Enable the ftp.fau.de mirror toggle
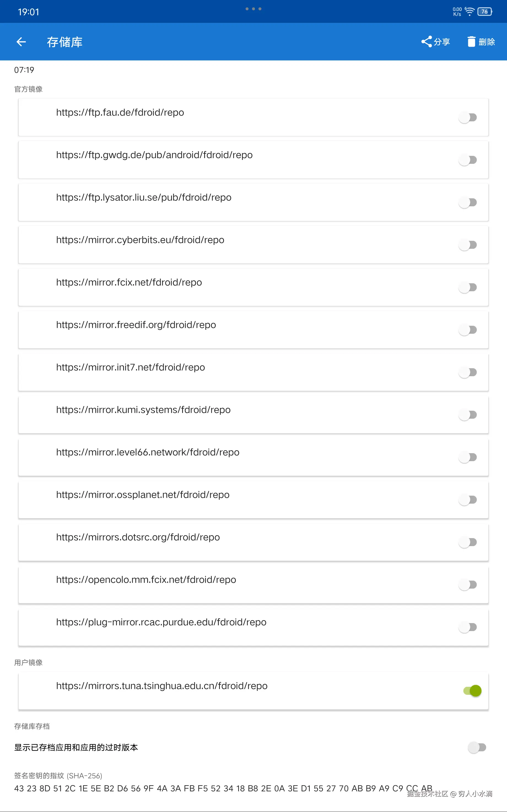The height and width of the screenshot is (812, 507). 468,117
